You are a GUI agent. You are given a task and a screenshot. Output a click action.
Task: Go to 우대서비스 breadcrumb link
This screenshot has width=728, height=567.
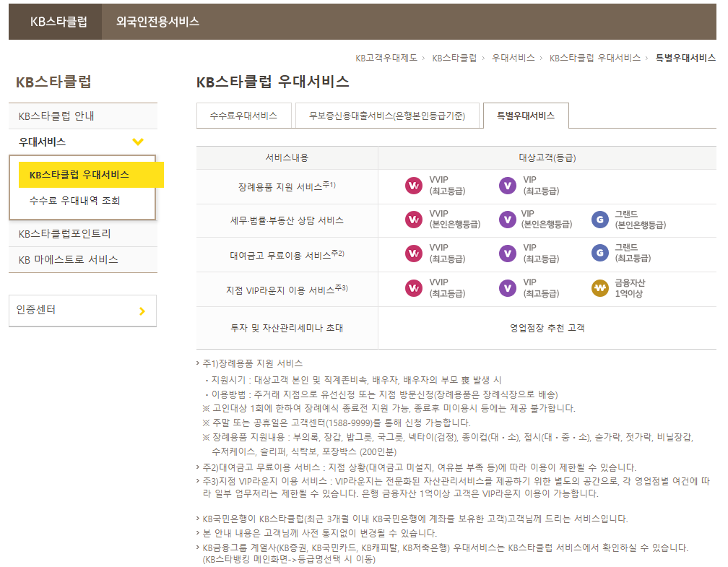click(513, 58)
